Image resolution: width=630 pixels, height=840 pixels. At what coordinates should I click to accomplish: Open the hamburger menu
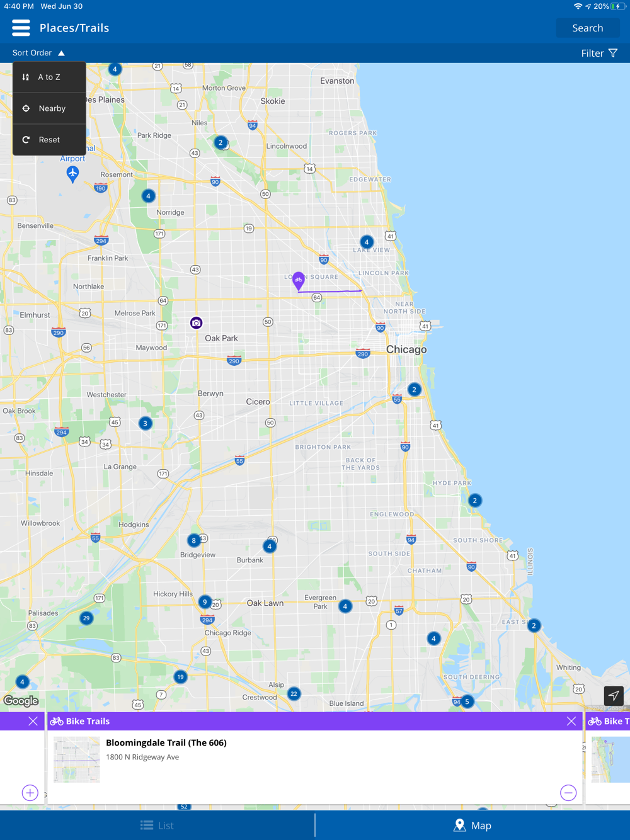(21, 28)
